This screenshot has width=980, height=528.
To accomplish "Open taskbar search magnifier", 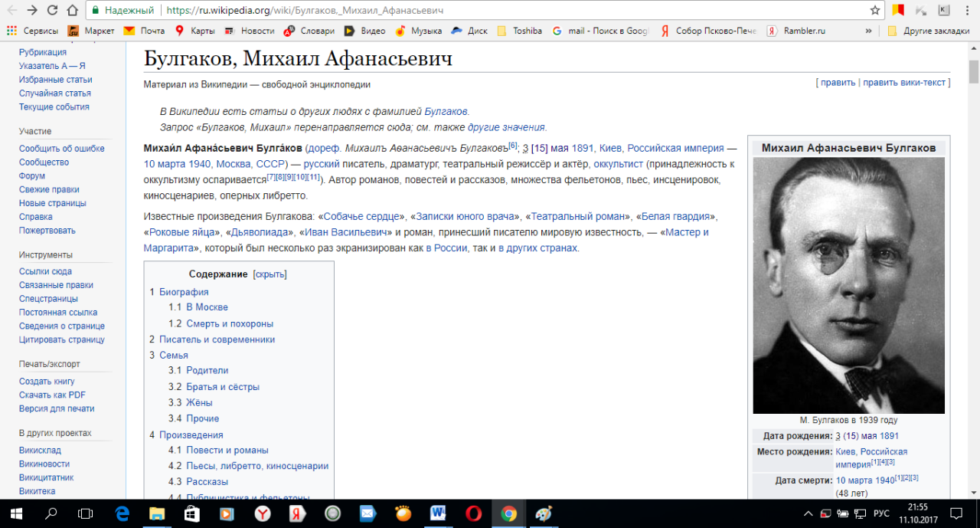I will click(x=51, y=513).
